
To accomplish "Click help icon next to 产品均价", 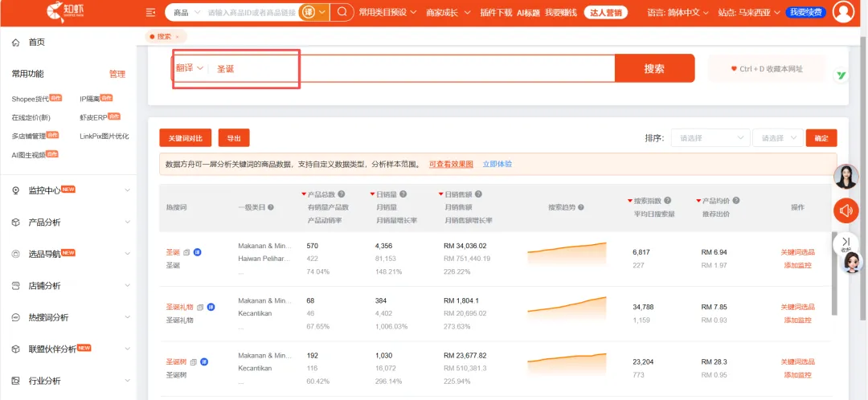I will pos(736,200).
